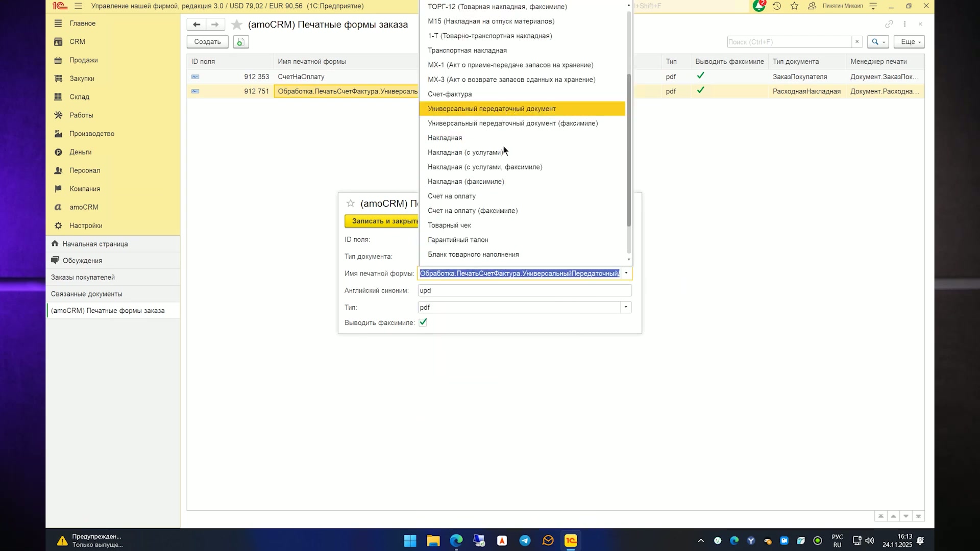Open the Telegram icon on the taskbar

pos(525,541)
